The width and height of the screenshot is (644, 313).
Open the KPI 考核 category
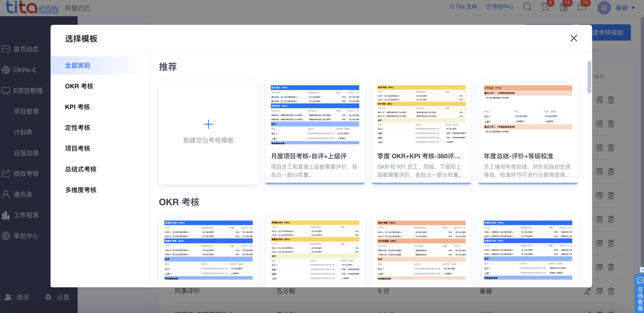pos(77,107)
